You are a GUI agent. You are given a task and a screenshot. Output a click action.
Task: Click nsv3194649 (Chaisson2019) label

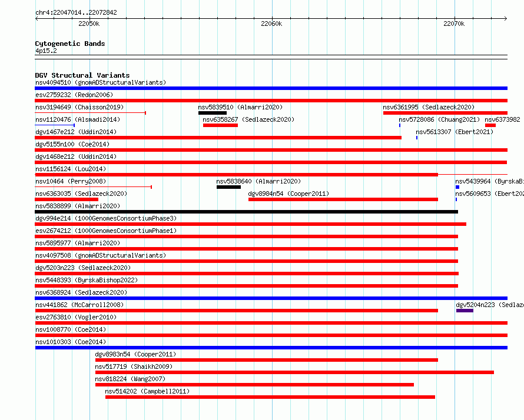[x=79, y=107]
